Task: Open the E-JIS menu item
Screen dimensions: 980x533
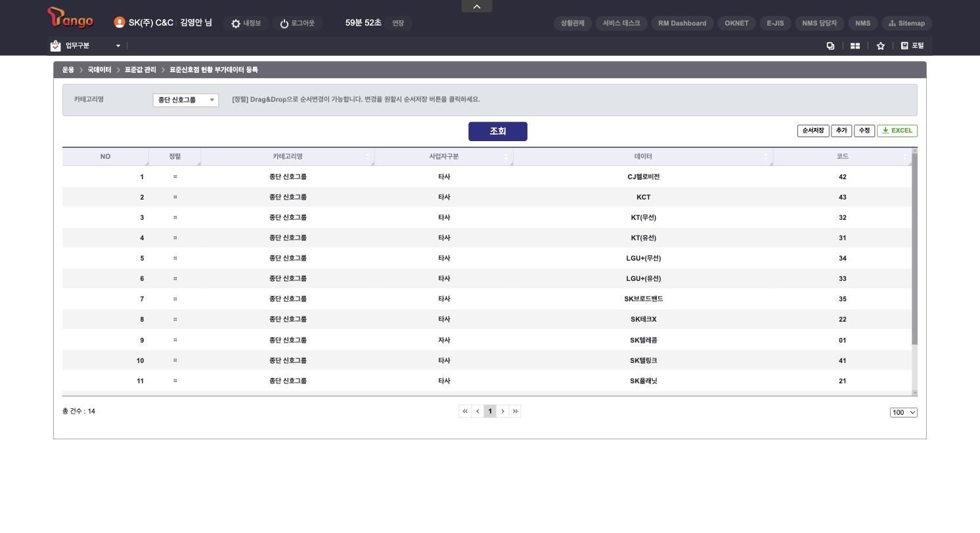Action: [x=775, y=23]
